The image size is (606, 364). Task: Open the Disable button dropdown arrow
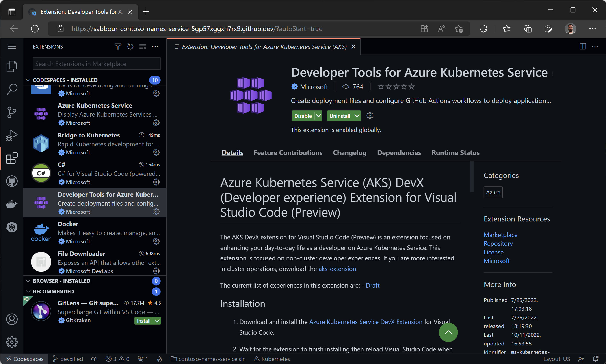(x=318, y=116)
